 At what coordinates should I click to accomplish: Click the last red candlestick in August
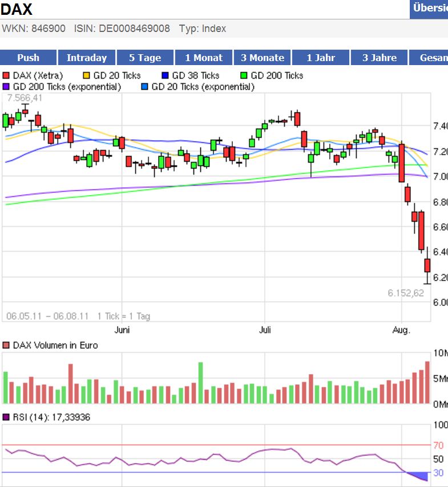coord(427,265)
